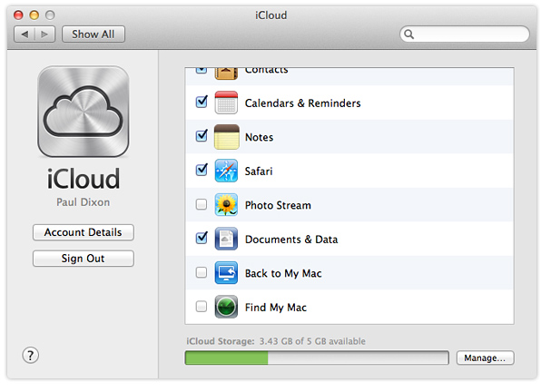541x392 pixels.
Task: Select the Find My Mac label
Action: 276,308
